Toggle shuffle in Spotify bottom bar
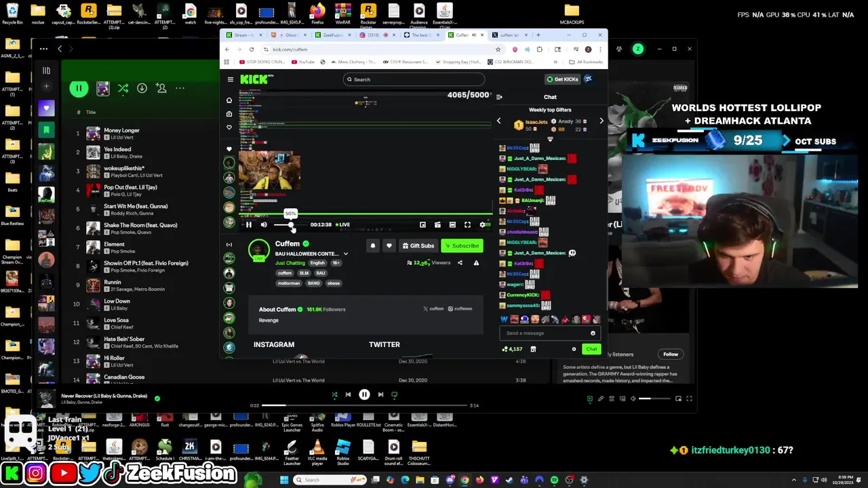868x488 pixels. click(x=334, y=394)
